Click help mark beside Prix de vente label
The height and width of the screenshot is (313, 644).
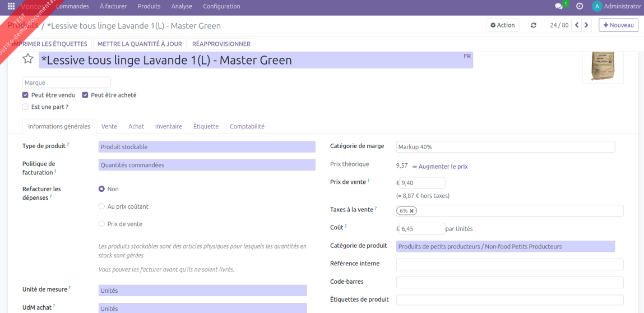[368, 180]
